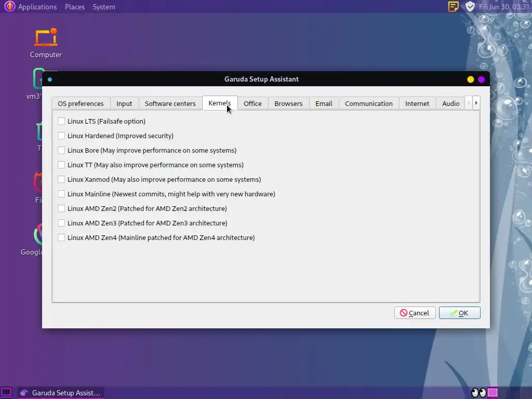
Task: Click the blue dot window menu icon
Action: pyautogui.click(x=50, y=79)
